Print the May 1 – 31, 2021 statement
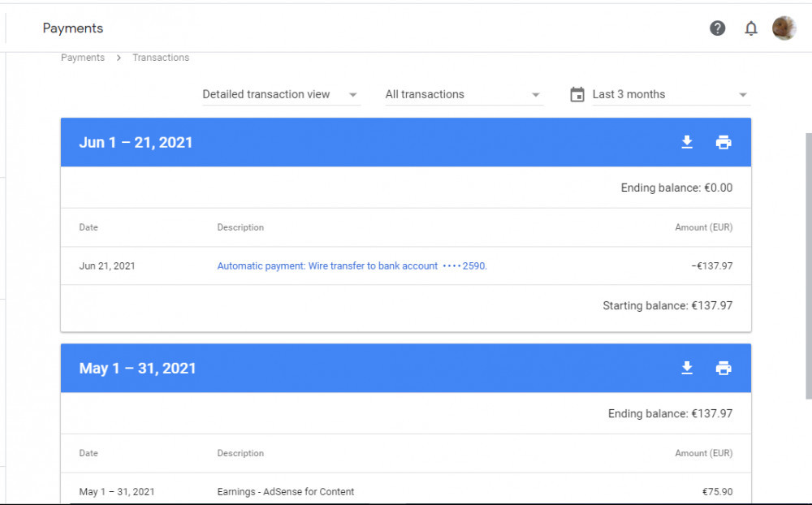812x505 pixels. (x=723, y=368)
